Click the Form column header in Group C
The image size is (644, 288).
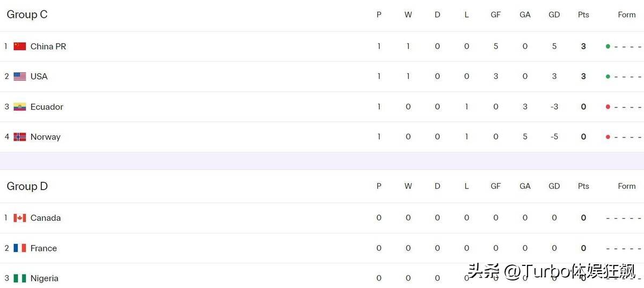tap(626, 15)
